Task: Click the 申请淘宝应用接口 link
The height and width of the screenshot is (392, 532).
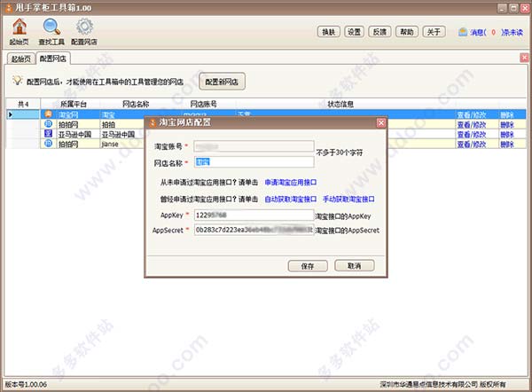Action: 291,183
